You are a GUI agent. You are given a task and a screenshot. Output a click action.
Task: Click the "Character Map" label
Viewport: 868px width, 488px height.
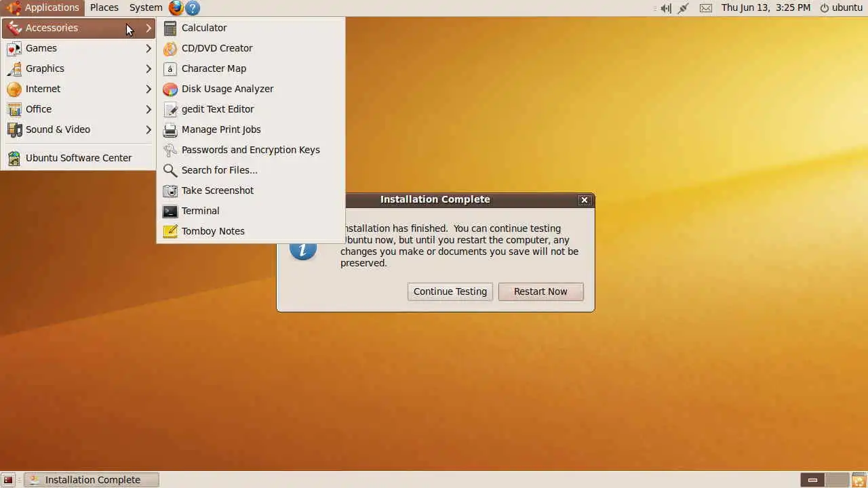pyautogui.click(x=214, y=68)
